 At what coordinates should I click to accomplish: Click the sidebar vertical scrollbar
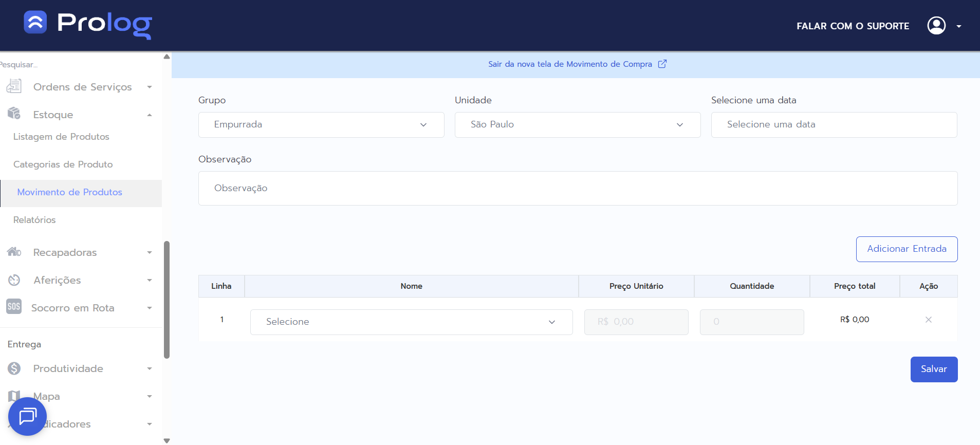click(x=167, y=299)
